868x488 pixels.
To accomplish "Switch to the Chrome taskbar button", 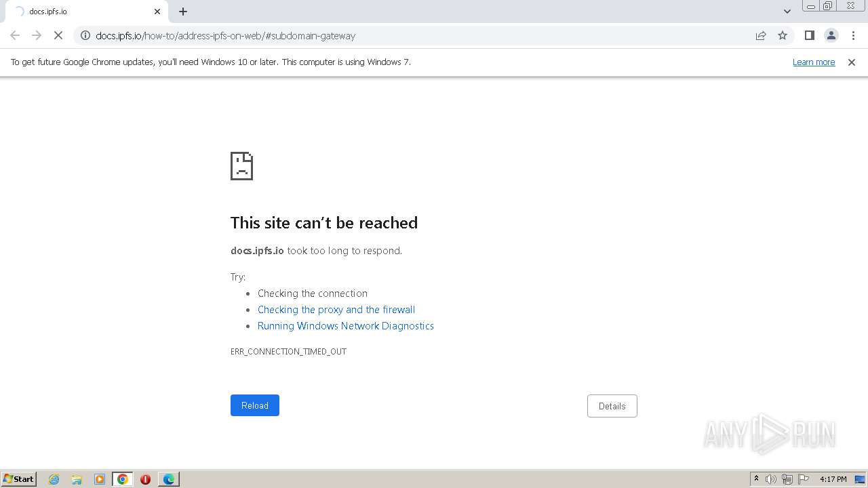I will 122,479.
